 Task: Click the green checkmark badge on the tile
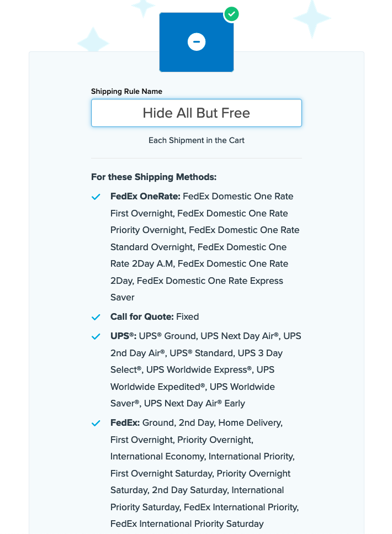[x=231, y=14]
